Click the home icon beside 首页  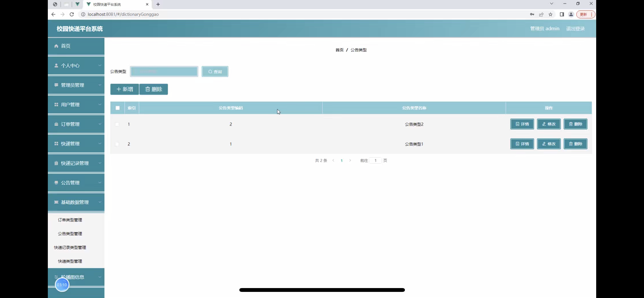pos(56,46)
